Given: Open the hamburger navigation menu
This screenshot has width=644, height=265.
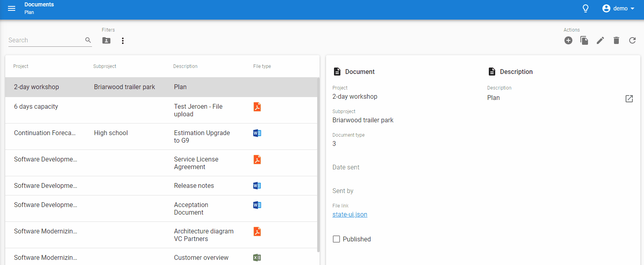Looking at the screenshot, I should 12,8.
